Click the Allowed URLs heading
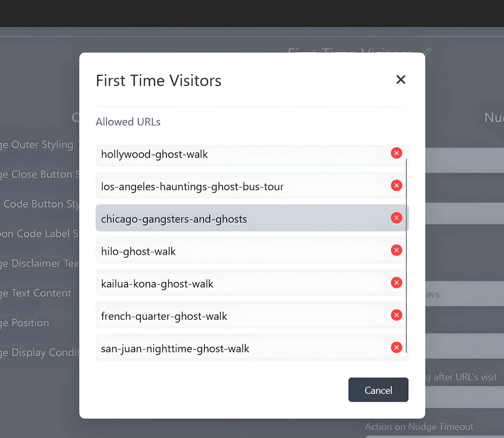Image resolution: width=504 pixels, height=438 pixels. (128, 122)
